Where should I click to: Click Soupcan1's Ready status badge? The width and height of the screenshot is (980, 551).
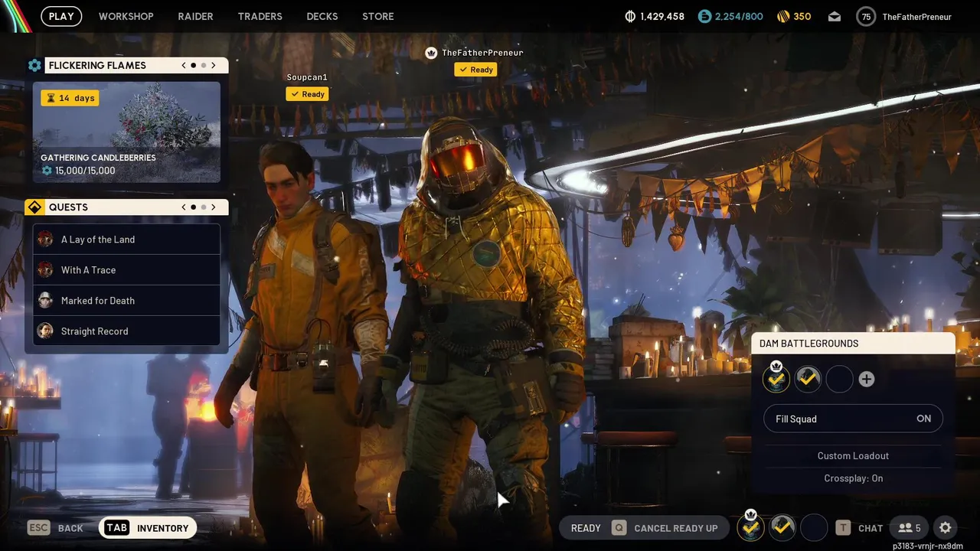click(x=307, y=94)
